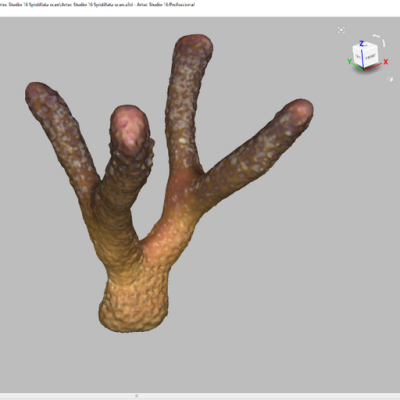Click the bumpy base of the coral model
The width and height of the screenshot is (400, 400).
tap(133, 303)
